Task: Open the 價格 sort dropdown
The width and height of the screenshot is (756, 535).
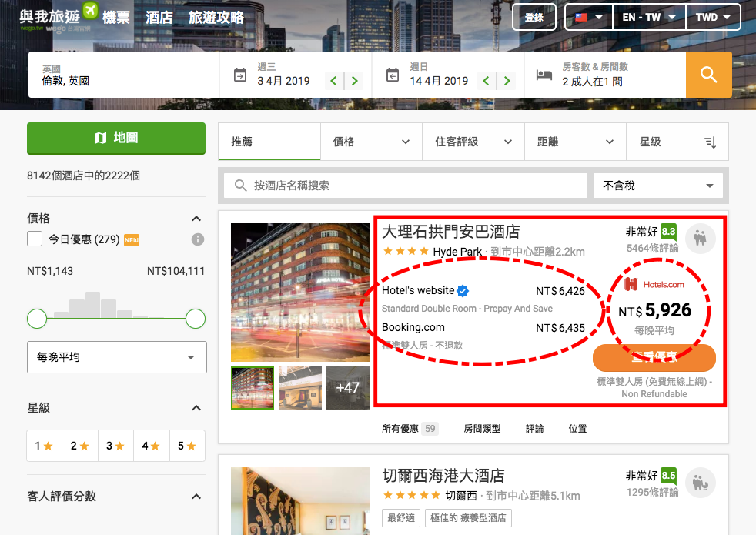Action: [371, 142]
